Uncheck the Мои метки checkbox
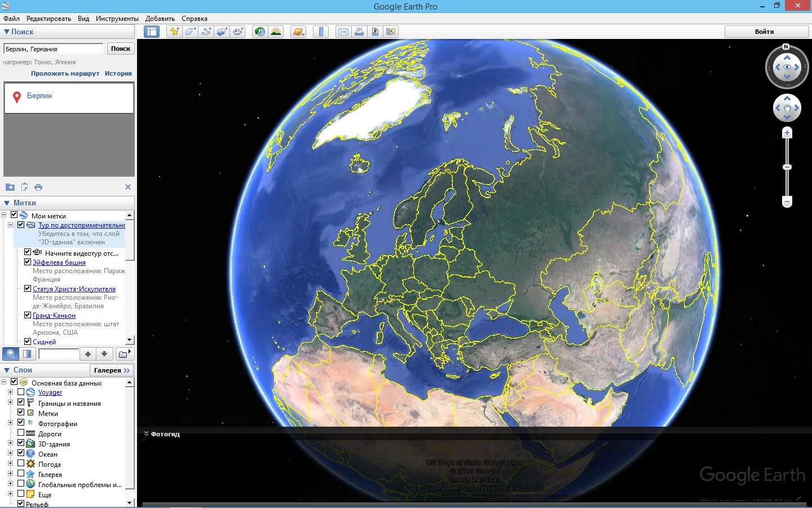The width and height of the screenshot is (812, 508). click(x=14, y=215)
